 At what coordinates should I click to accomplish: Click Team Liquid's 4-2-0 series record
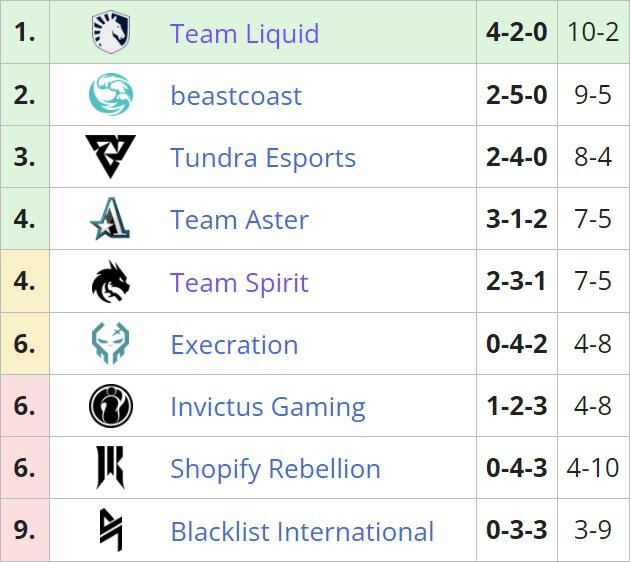click(x=516, y=32)
